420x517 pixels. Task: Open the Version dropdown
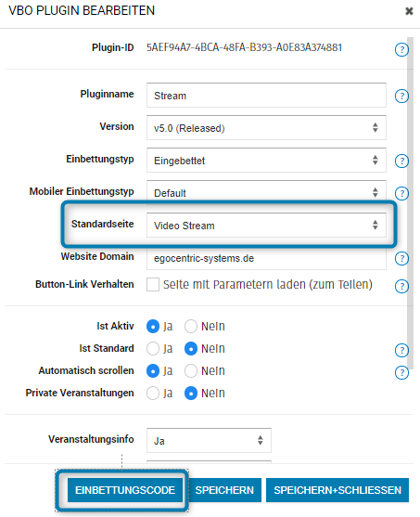pyautogui.click(x=266, y=127)
